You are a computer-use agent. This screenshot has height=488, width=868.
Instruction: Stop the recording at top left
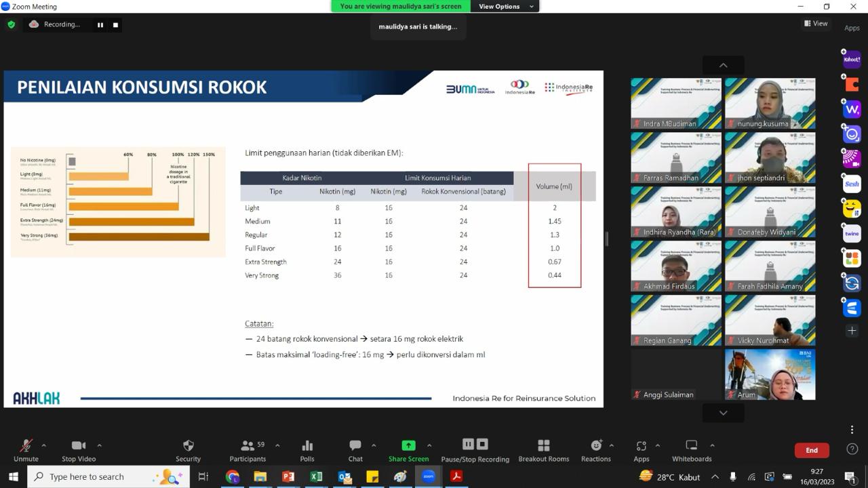pos(115,24)
